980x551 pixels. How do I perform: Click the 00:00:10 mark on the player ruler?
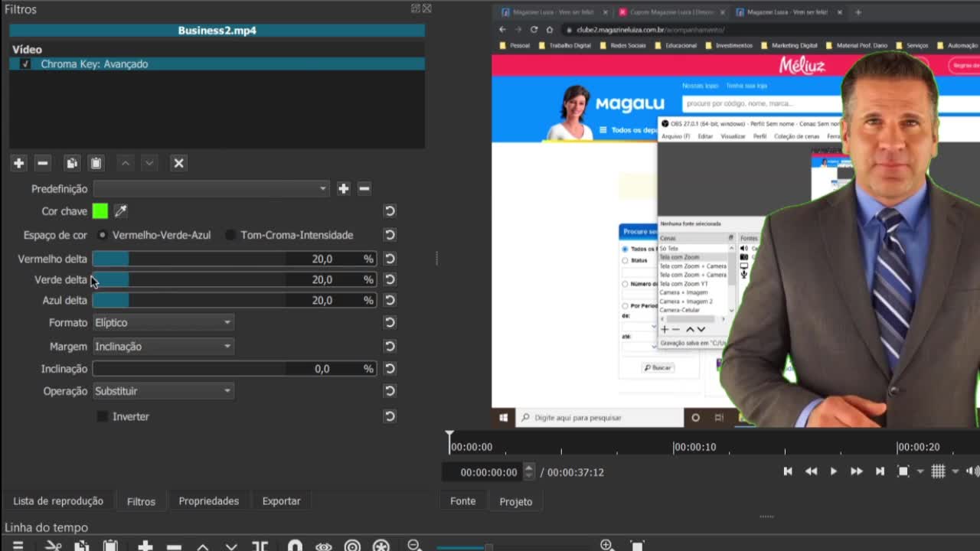(x=694, y=447)
